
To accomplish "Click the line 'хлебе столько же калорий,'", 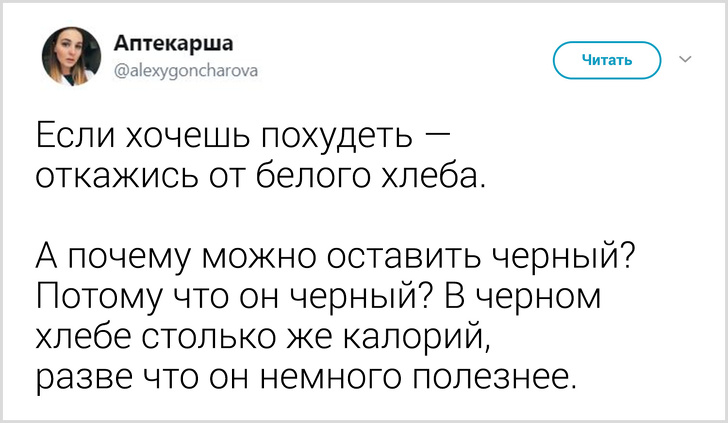I will [264, 337].
